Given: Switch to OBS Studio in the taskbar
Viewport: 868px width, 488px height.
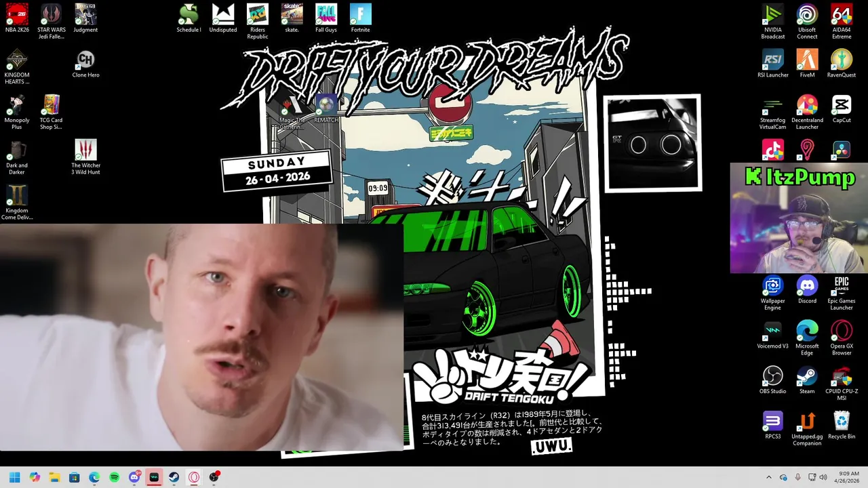Looking at the screenshot, I should click(x=214, y=477).
